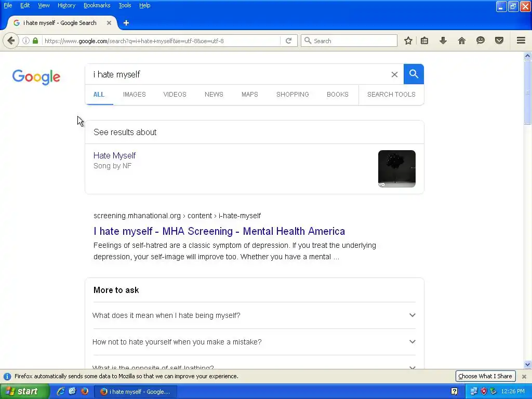Open a new tab with plus icon
Image resolution: width=532 pixels, height=399 pixels.
126,23
